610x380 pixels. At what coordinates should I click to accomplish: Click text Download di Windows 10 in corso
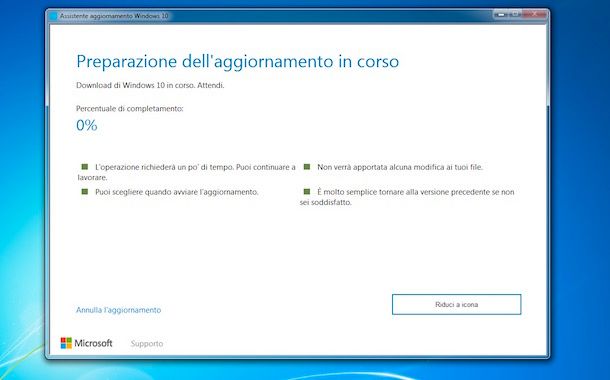135,85
